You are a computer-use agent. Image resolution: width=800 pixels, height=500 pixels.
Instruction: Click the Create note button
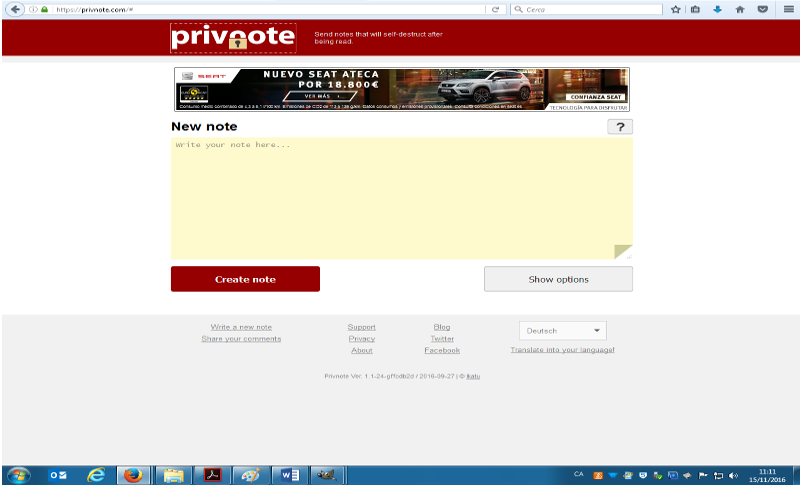(x=245, y=279)
